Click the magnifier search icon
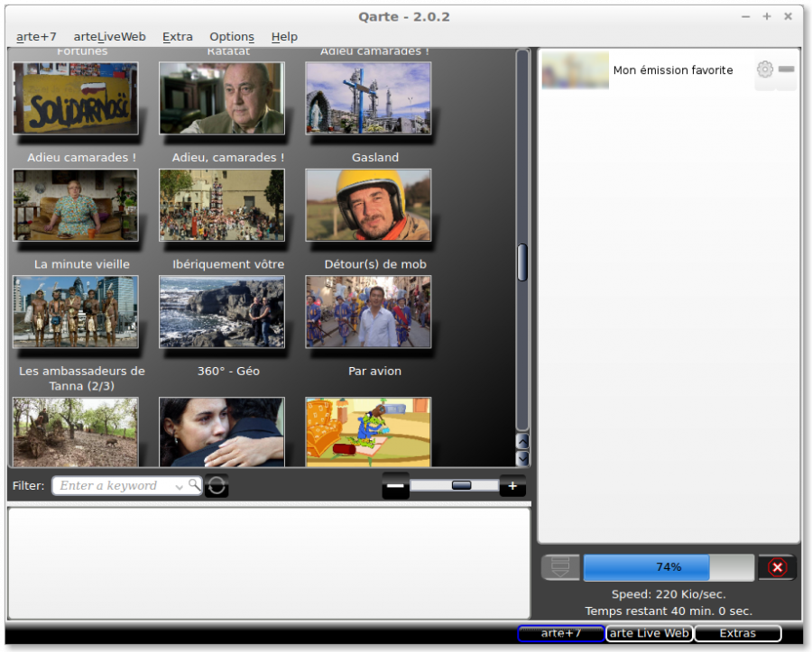Image resolution: width=812 pixels, height=652 pixels. pos(194,485)
